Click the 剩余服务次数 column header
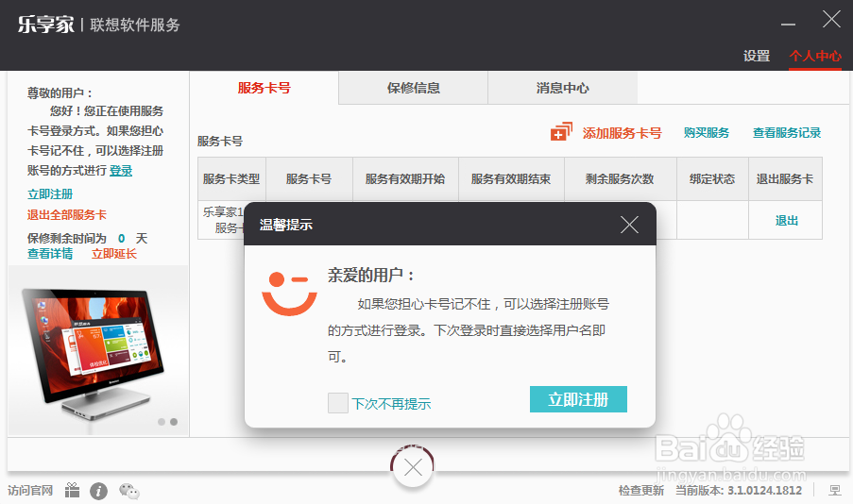Viewport: 853px width, 504px height. point(621,179)
